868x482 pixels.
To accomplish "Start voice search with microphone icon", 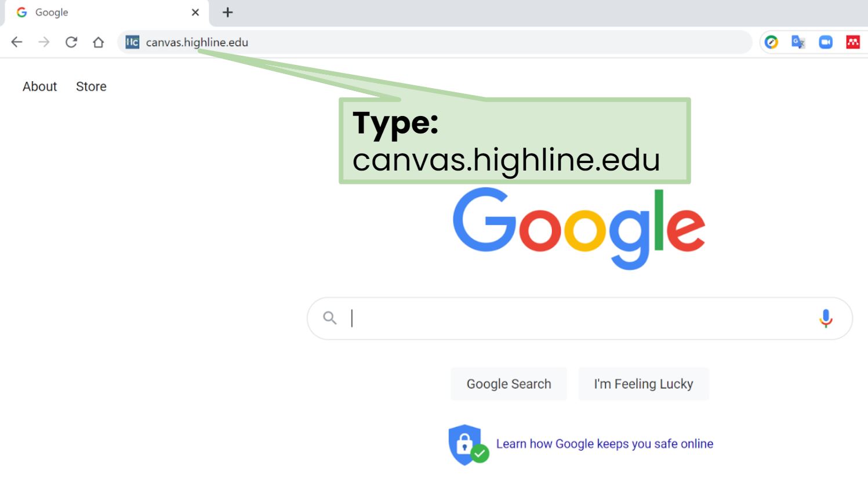I will coord(826,318).
